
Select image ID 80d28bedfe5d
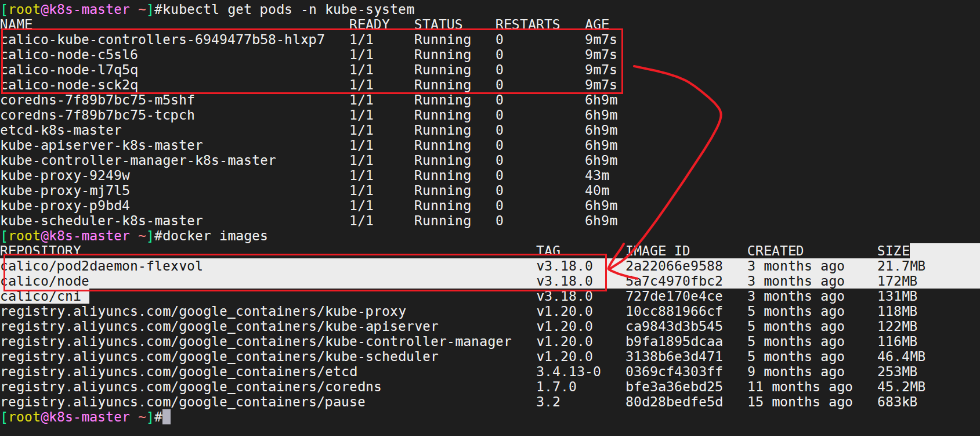point(674,402)
